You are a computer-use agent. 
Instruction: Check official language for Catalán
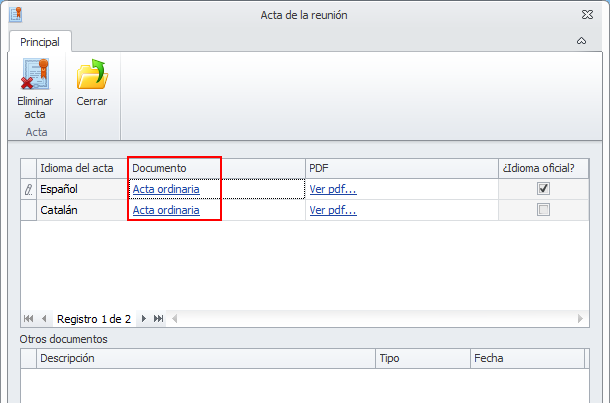[543, 210]
